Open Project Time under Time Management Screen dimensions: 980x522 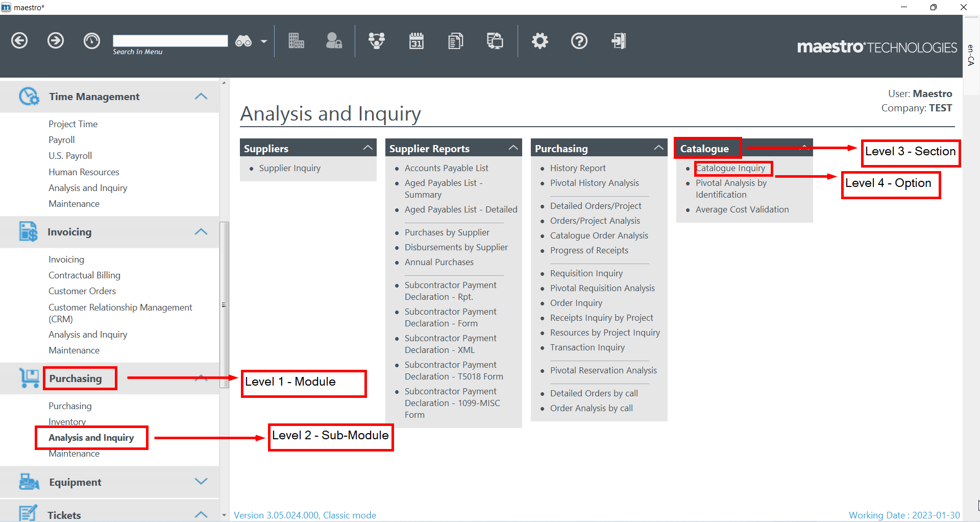point(73,124)
